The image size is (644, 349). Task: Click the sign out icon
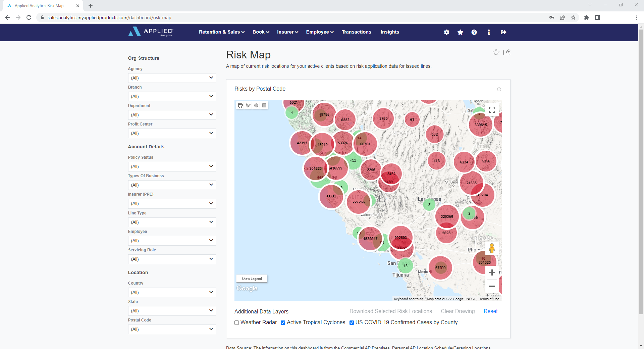click(x=503, y=32)
